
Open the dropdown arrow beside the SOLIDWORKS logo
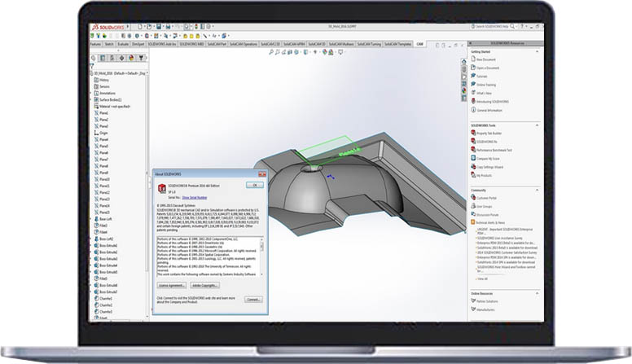[128, 27]
